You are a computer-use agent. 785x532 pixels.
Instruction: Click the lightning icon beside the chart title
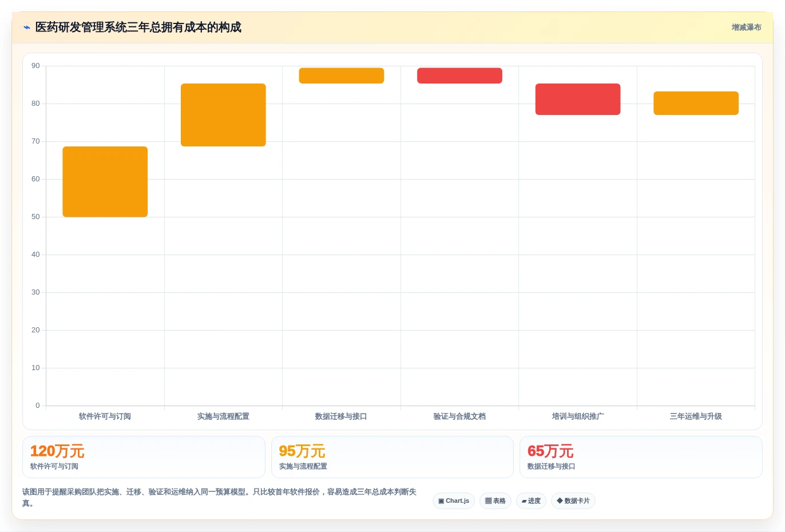(x=26, y=27)
